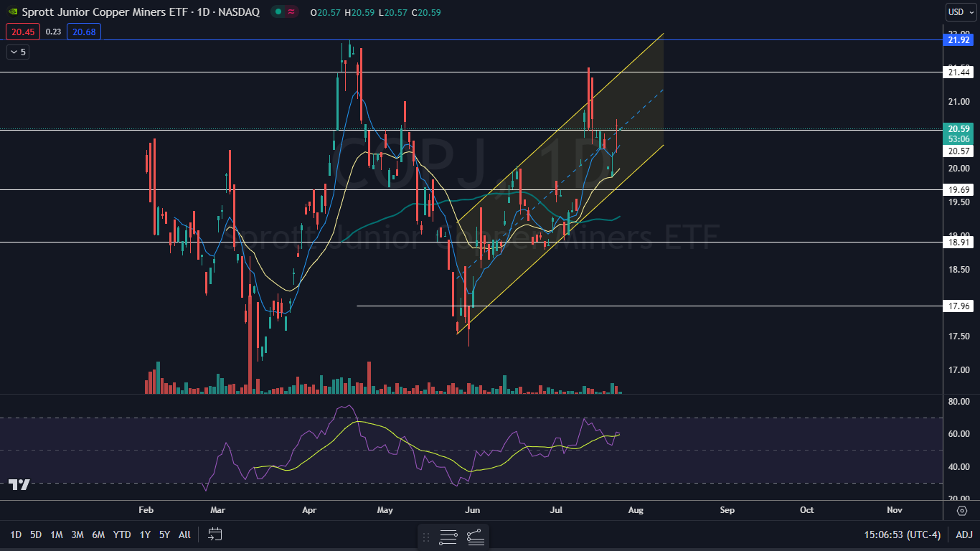Select the 18.91 horizontal line price label

[959, 242]
